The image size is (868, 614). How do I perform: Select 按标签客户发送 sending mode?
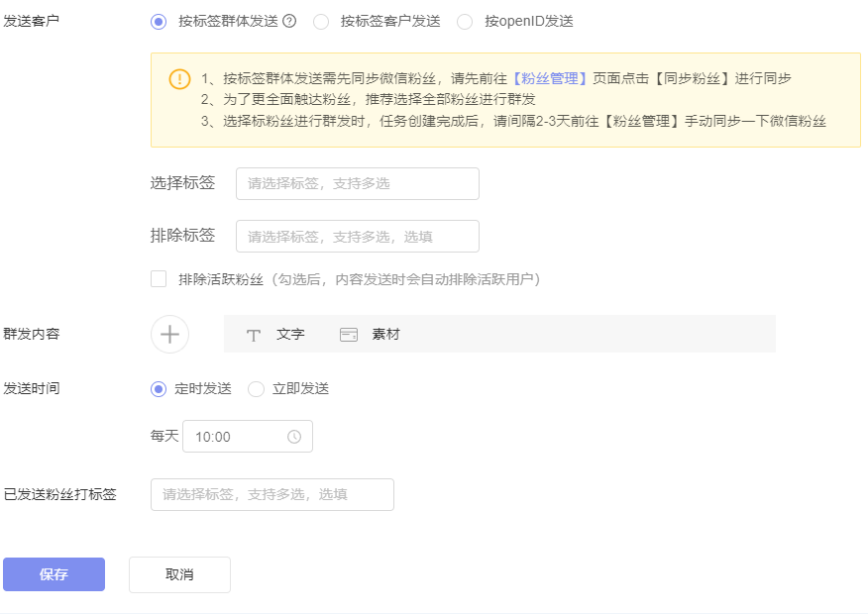(x=320, y=22)
